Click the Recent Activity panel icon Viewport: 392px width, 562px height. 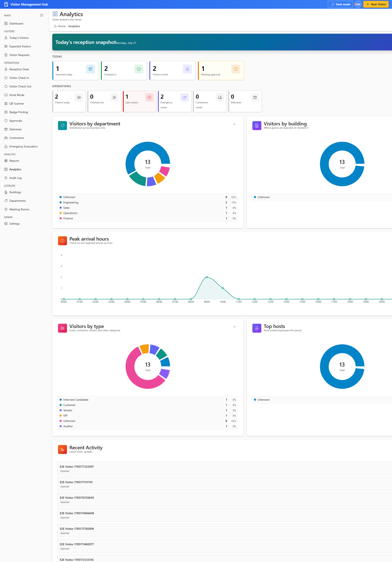click(62, 449)
